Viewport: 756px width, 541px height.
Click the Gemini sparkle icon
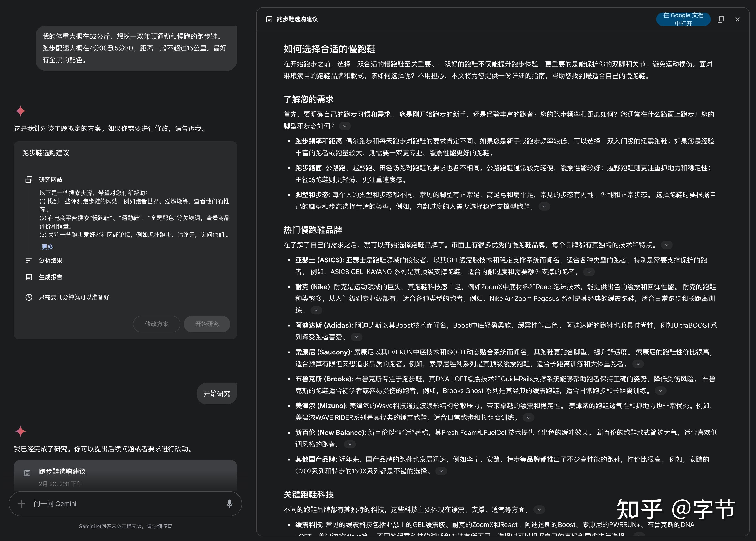pyautogui.click(x=21, y=111)
